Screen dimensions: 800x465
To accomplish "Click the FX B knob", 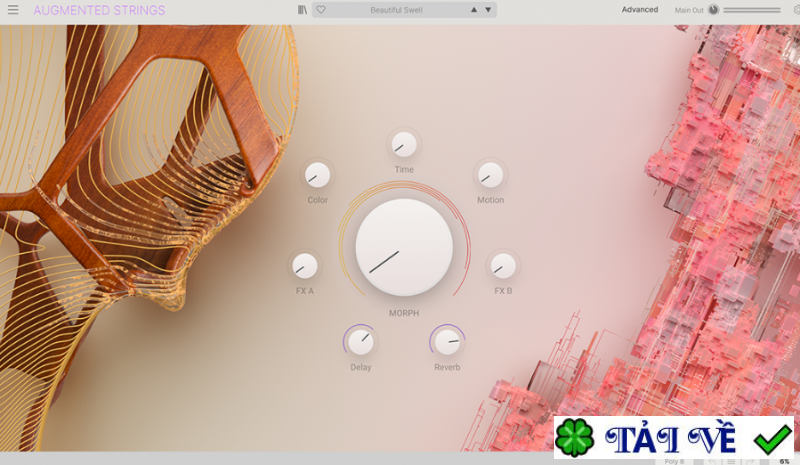I will pos(503,266).
